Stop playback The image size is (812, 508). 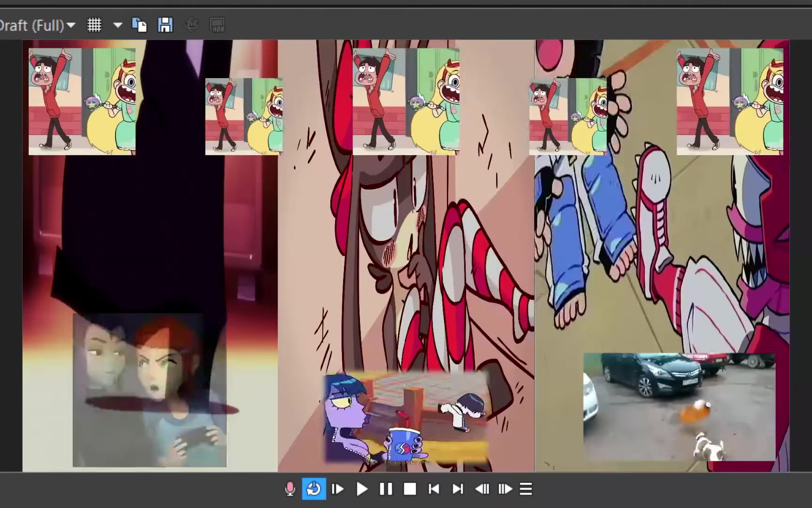410,489
